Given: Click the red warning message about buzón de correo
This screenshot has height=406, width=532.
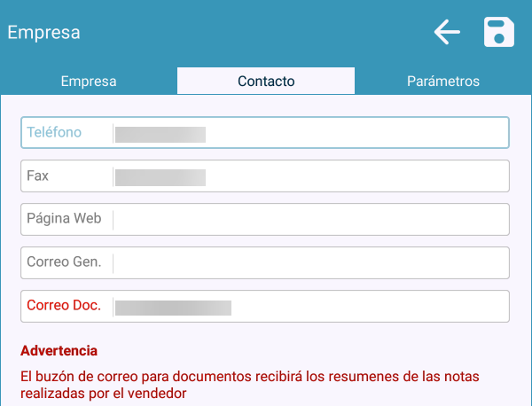Looking at the screenshot, I should [249, 385].
